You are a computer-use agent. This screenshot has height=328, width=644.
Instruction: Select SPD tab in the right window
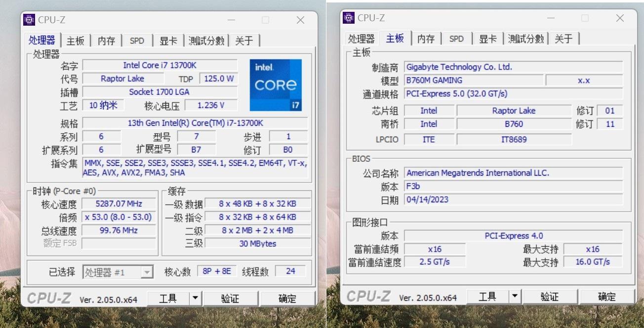point(456,38)
